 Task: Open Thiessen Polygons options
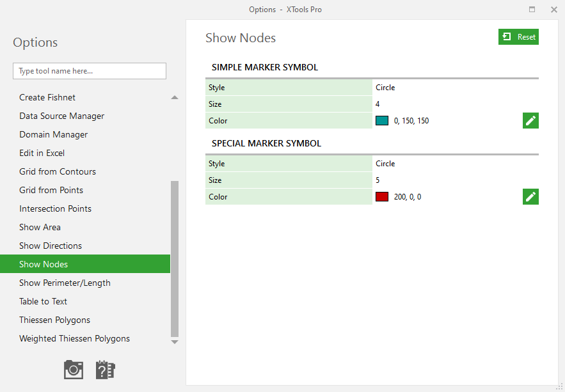pyautogui.click(x=85, y=320)
